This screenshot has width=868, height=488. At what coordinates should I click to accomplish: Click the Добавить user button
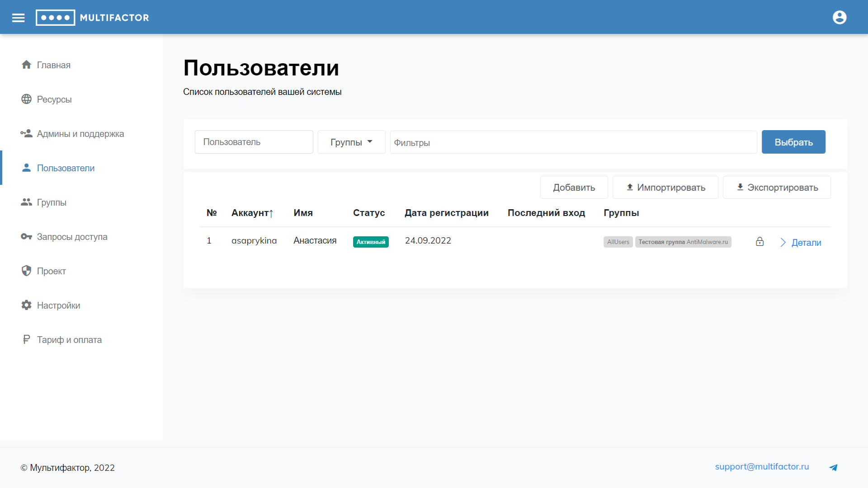(x=574, y=188)
